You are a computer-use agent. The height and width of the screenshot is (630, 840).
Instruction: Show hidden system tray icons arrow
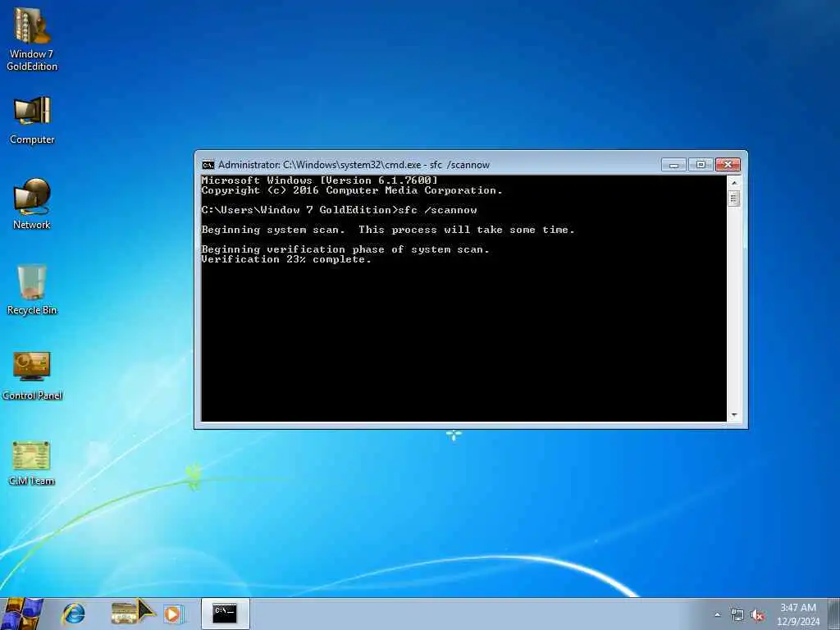[717, 615]
